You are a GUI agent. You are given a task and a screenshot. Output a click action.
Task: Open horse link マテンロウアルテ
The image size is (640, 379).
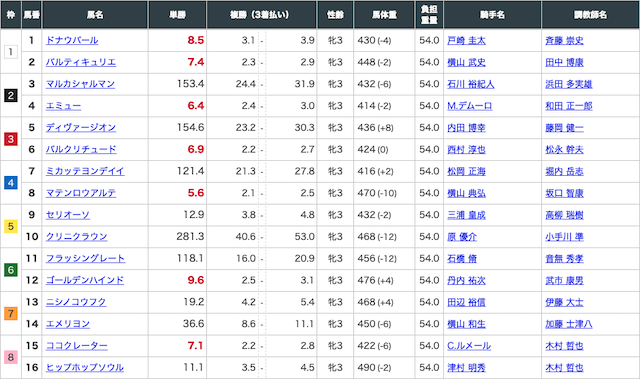(x=81, y=193)
